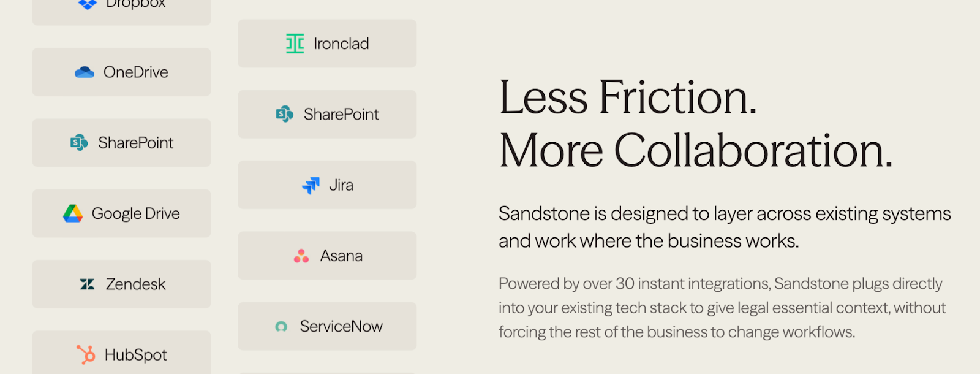Image resolution: width=980 pixels, height=374 pixels.
Task: Select the HubSpot sprocket icon
Action: (x=86, y=354)
